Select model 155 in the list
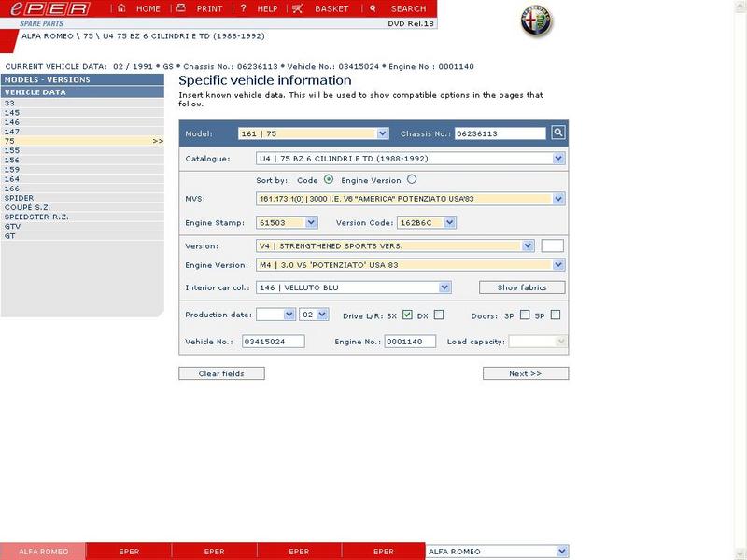 point(82,150)
